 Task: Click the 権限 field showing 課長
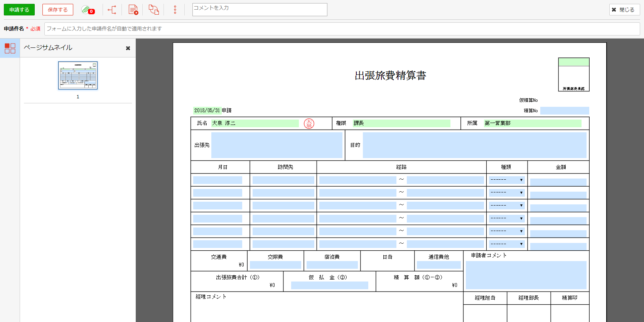[x=401, y=123]
